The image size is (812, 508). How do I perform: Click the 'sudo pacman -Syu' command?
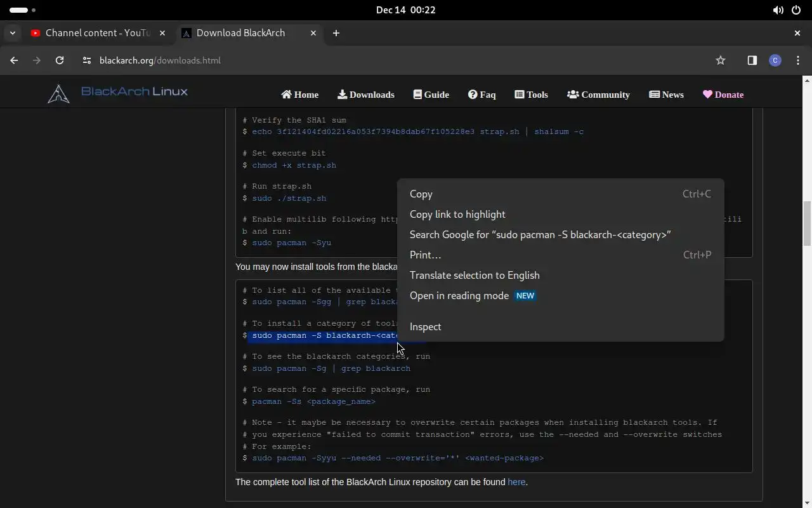click(292, 243)
